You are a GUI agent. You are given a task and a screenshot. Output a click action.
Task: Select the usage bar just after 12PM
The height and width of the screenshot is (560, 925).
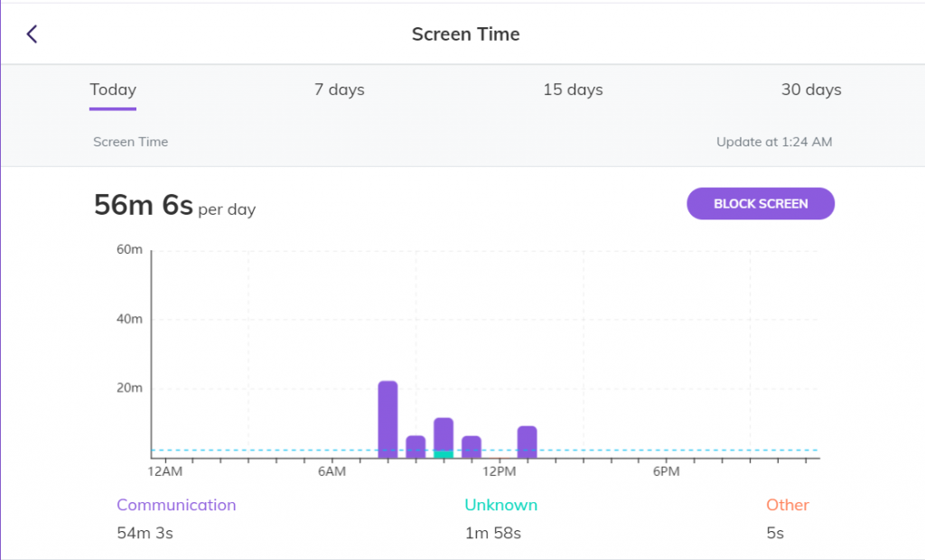(x=528, y=441)
